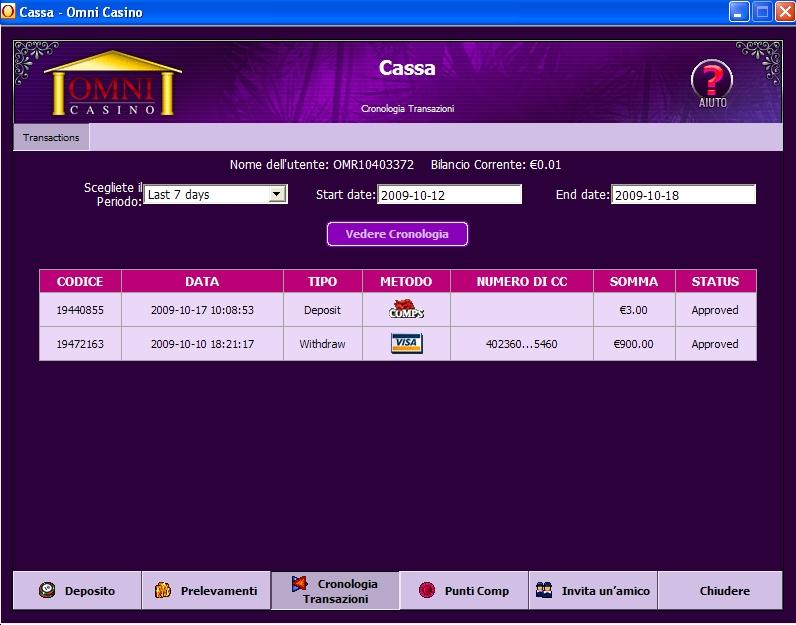Sort by the CODICE column header
The width and height of the screenshot is (796, 625).
(x=80, y=281)
